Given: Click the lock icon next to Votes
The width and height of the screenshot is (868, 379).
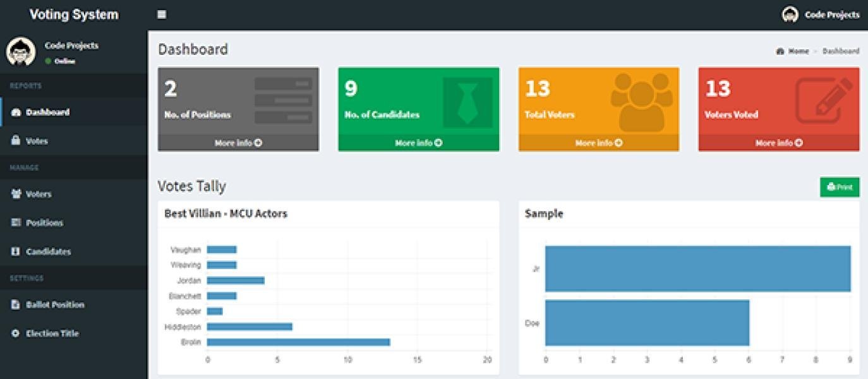Looking at the screenshot, I should click(16, 141).
